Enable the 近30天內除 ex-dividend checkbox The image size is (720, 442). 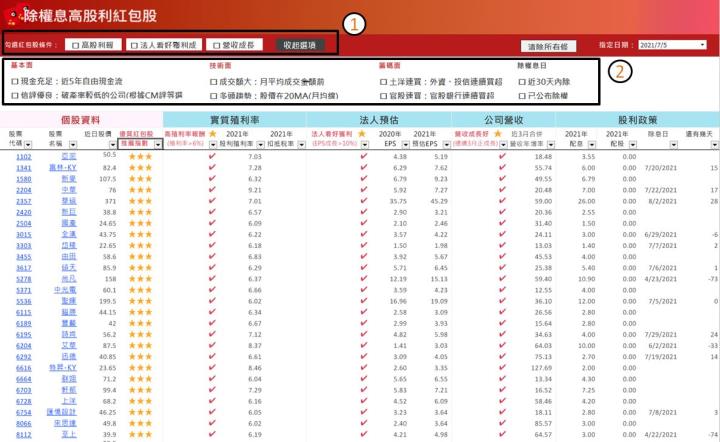(522, 82)
